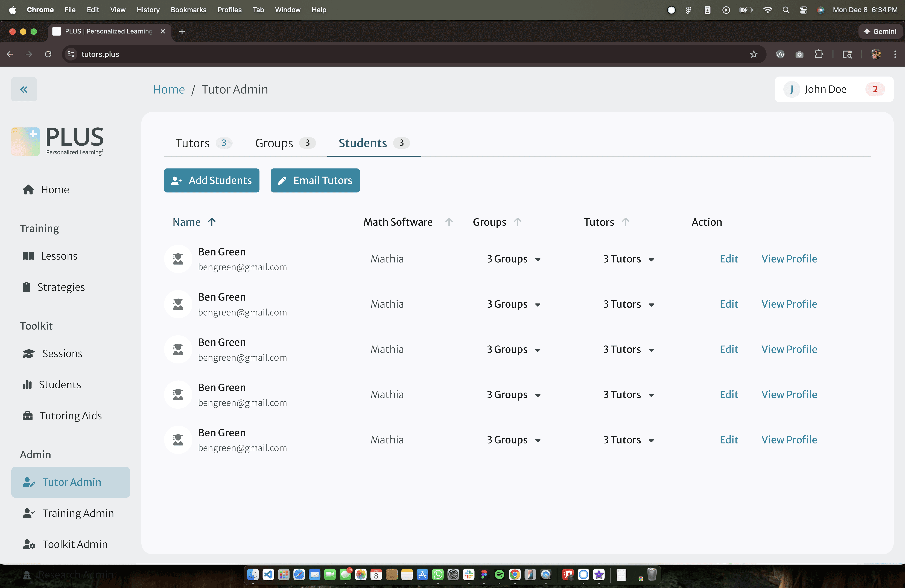Click first Ben Green student avatar

coord(178,259)
